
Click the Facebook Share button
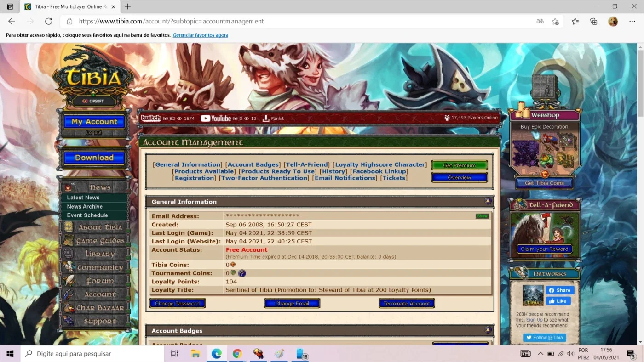[x=560, y=290]
